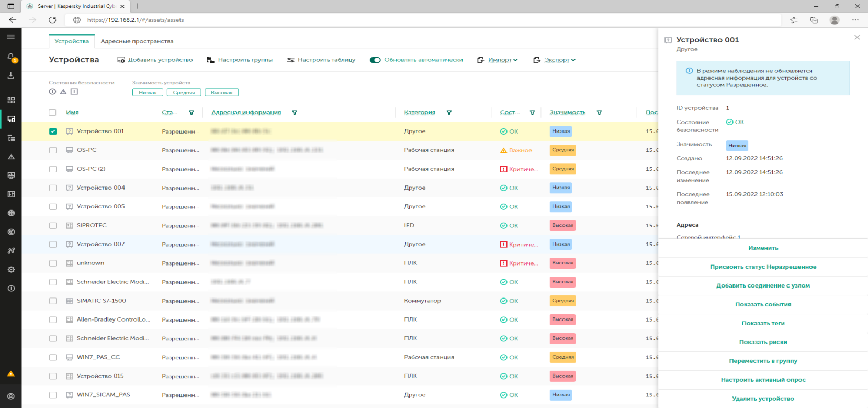868x408 pixels.
Task: Uncheck the Устройство 001 row checkbox
Action: coord(53,131)
